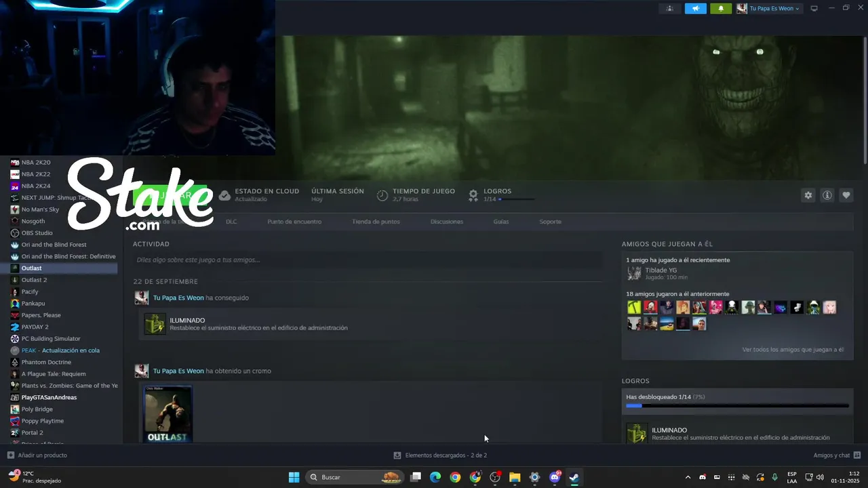
Task: Open game settings gear icon
Action: (x=808, y=195)
